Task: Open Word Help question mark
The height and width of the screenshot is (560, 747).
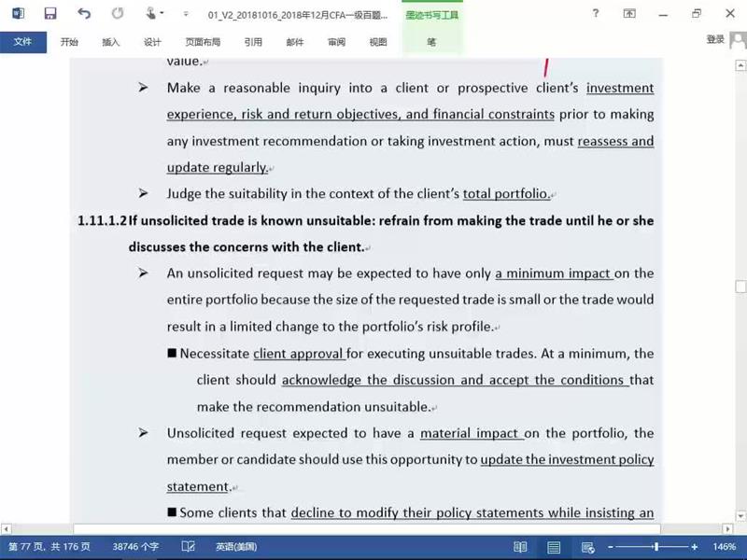Action: [x=596, y=13]
